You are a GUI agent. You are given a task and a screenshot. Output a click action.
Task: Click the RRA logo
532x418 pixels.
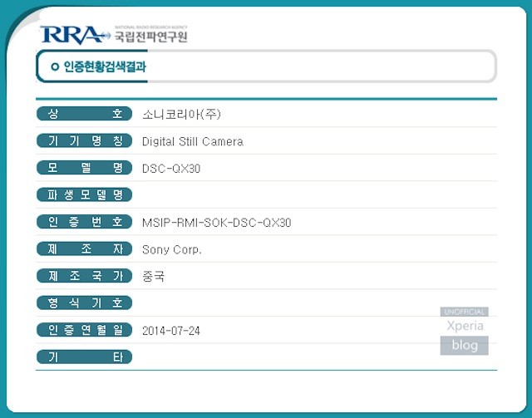point(75,35)
